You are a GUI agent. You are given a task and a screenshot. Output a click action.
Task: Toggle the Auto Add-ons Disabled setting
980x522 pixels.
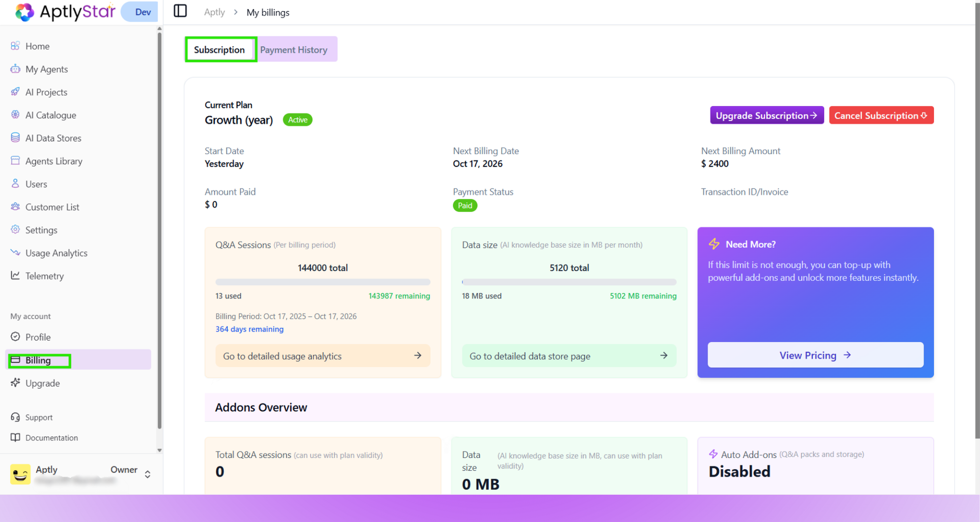tap(739, 471)
